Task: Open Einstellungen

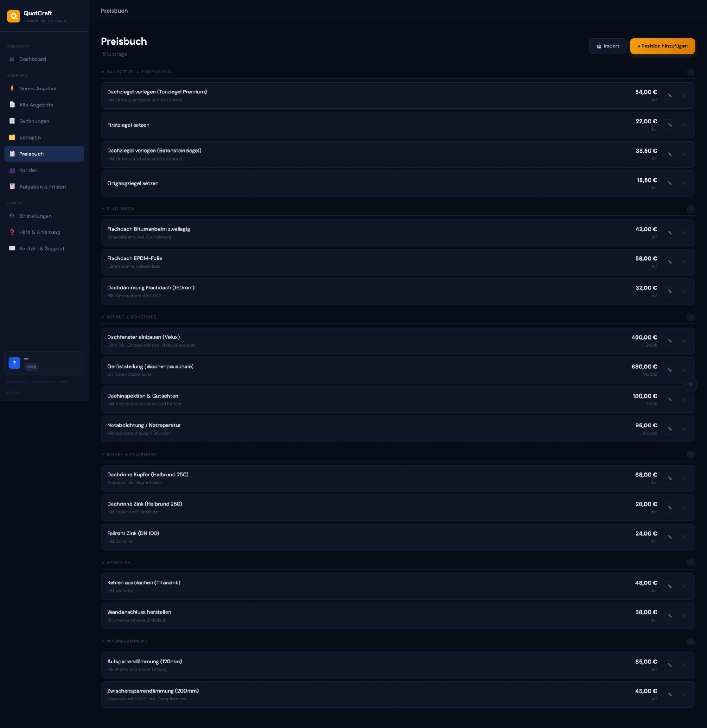Action: (44, 216)
